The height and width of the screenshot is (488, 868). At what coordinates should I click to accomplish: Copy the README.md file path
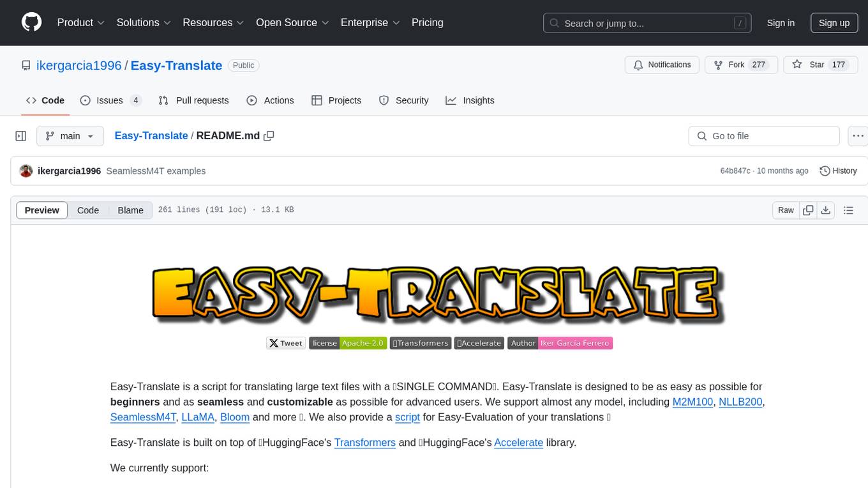269,135
